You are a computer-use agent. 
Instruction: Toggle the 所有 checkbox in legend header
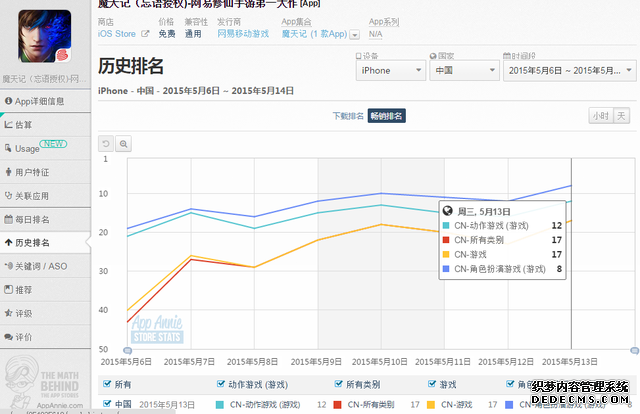[x=107, y=384]
